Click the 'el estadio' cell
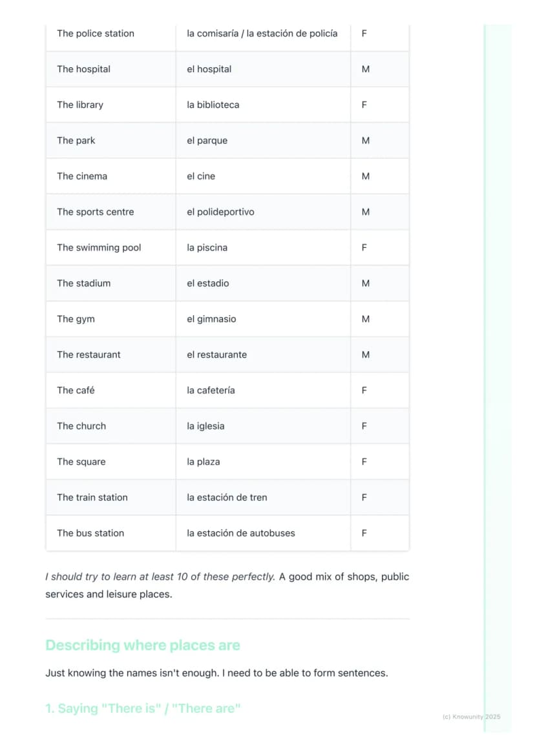The height and width of the screenshot is (756, 535). pyautogui.click(x=263, y=283)
